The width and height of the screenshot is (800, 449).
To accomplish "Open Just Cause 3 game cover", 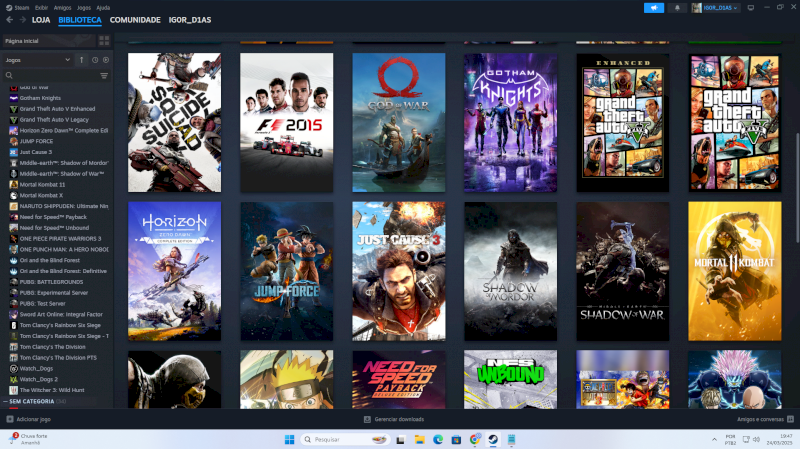I will point(398,271).
